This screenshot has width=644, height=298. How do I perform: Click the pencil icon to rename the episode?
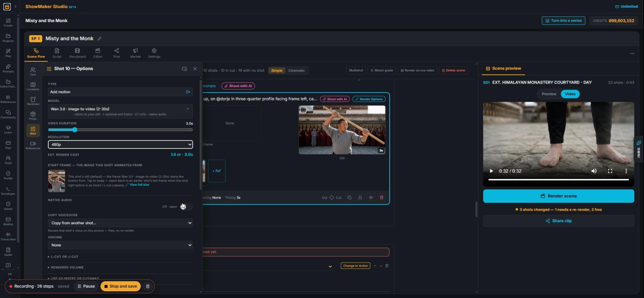pyautogui.click(x=100, y=39)
